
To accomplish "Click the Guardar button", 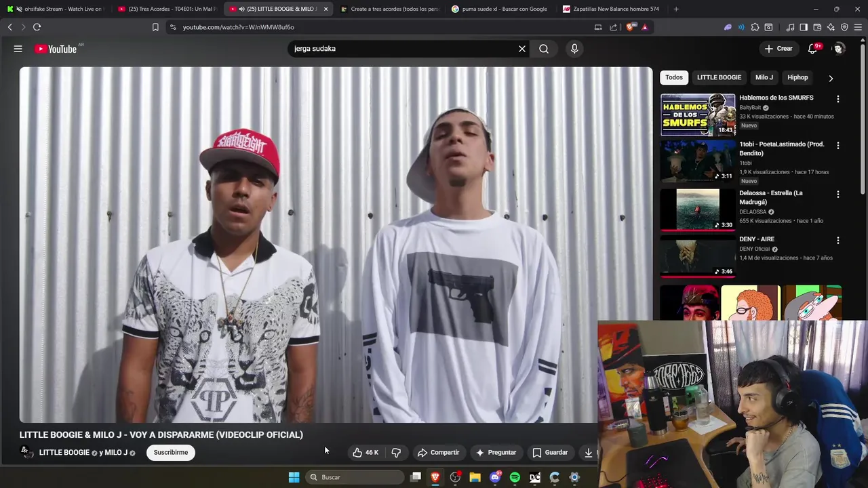I will (550, 453).
